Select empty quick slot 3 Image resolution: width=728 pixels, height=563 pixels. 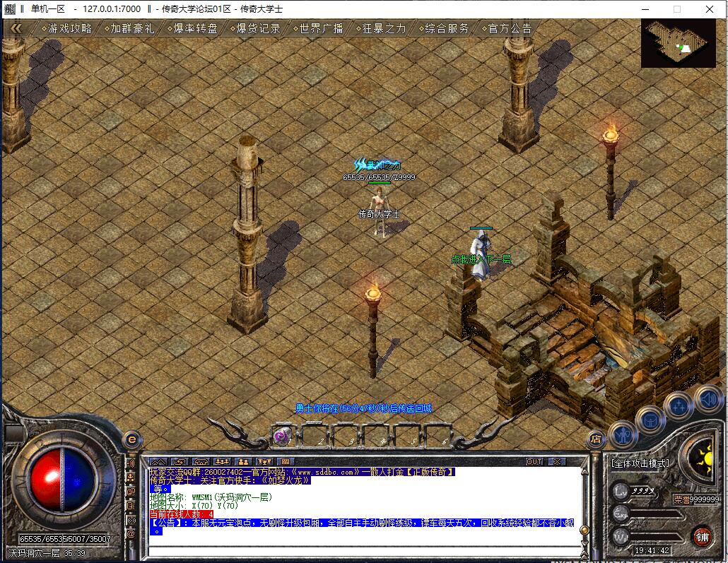tap(347, 437)
